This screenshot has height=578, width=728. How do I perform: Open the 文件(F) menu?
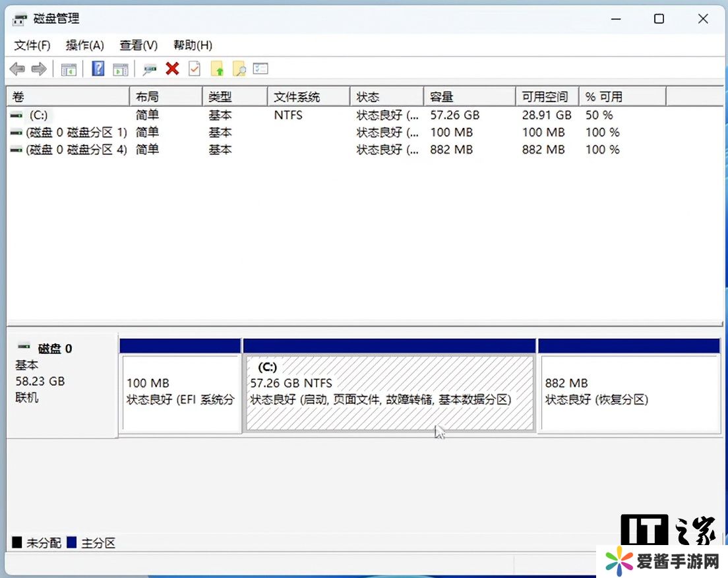point(32,45)
